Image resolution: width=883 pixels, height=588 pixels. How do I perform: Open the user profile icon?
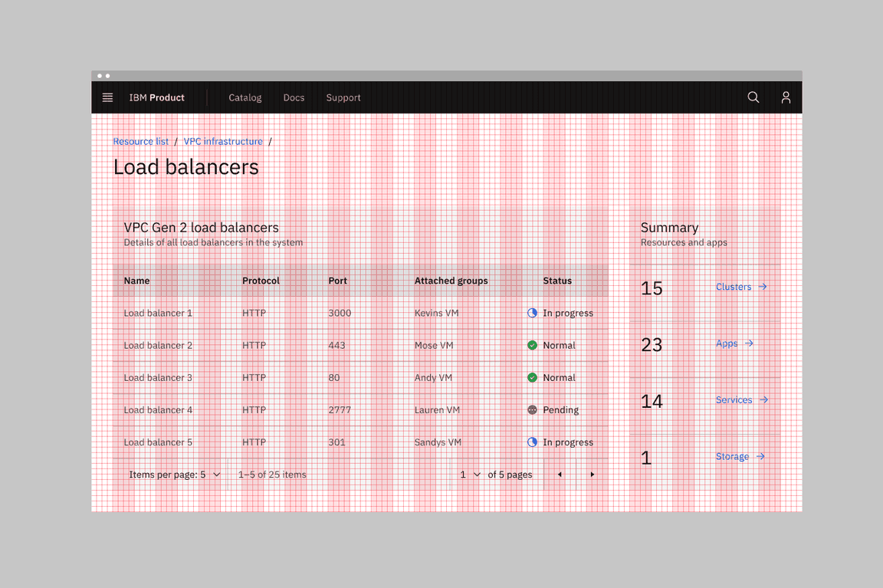[786, 97]
